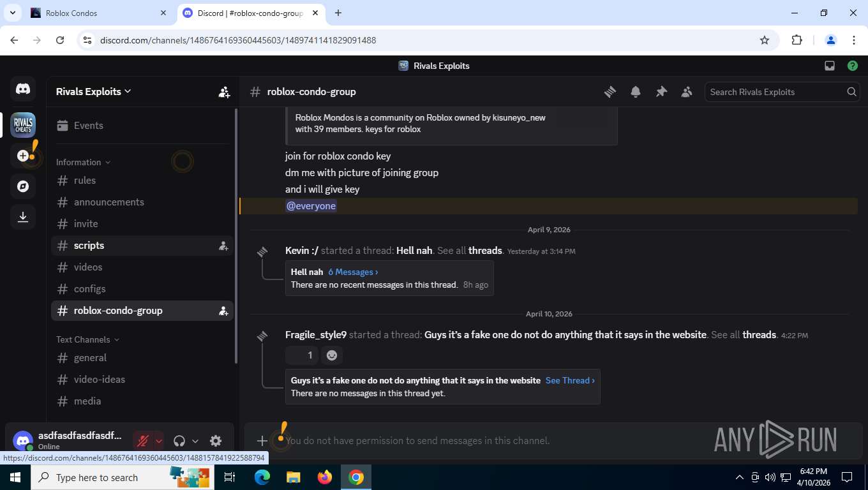
Task: Open Windows Task View button
Action: 230,477
